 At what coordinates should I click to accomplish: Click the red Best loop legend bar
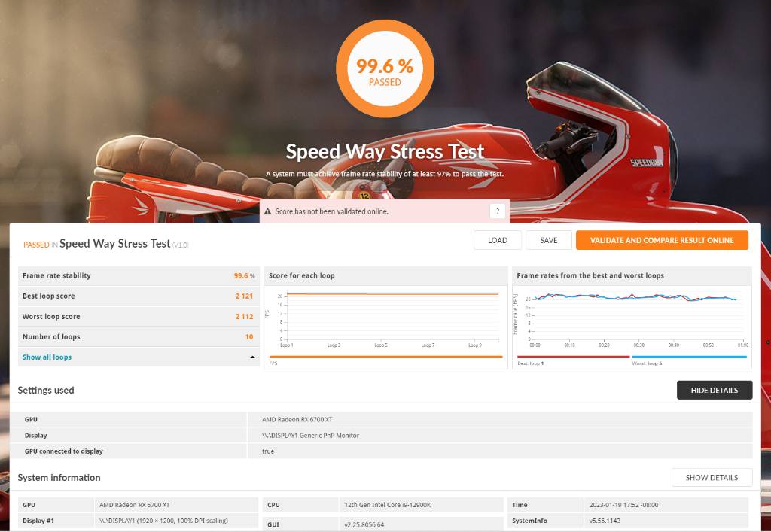[x=573, y=357]
